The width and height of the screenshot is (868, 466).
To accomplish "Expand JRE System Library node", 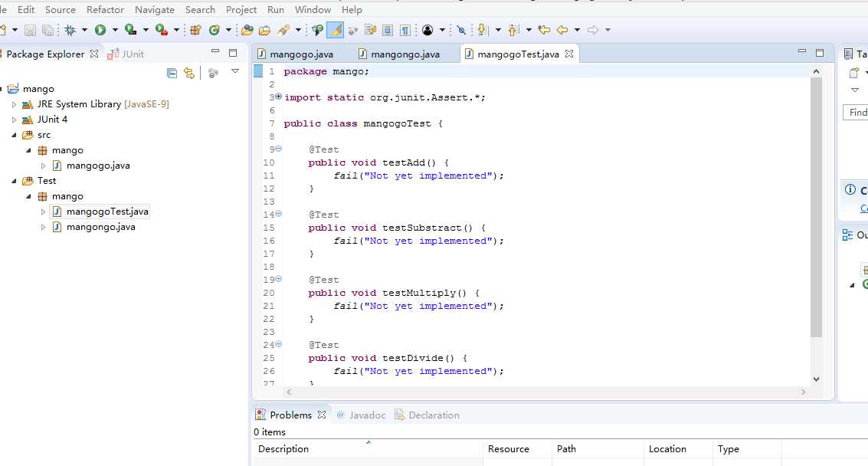I will 14,104.
